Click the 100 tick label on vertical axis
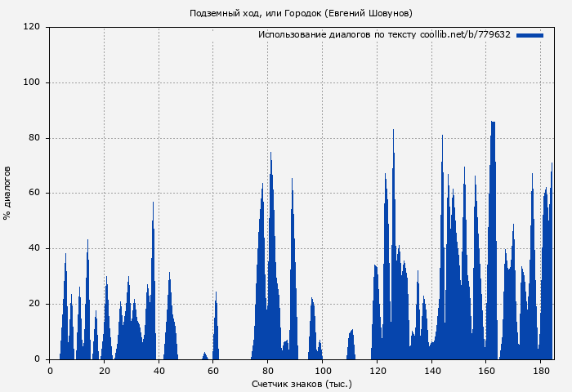572x392 pixels. (32, 82)
